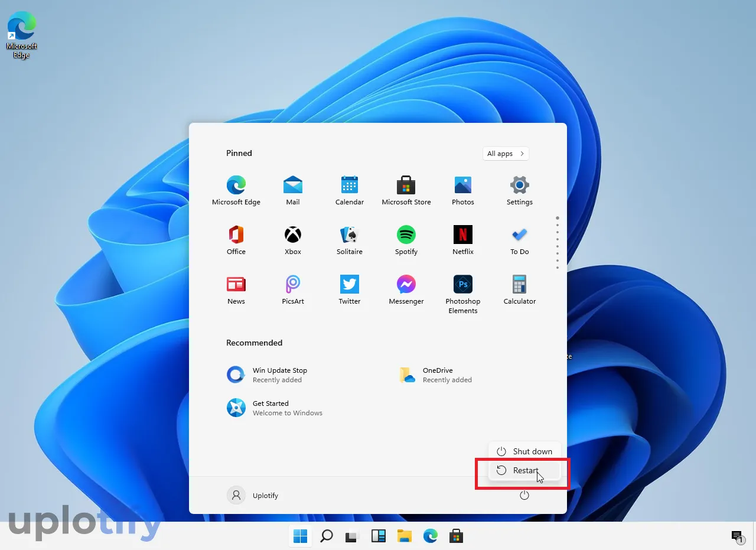Open Messenger
The image size is (756, 550).
point(406,290)
